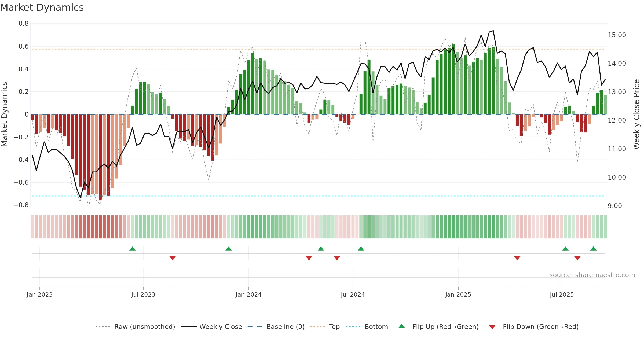
Task: Click the red Flip Down marker in Aug 2023
Action: coord(173,258)
